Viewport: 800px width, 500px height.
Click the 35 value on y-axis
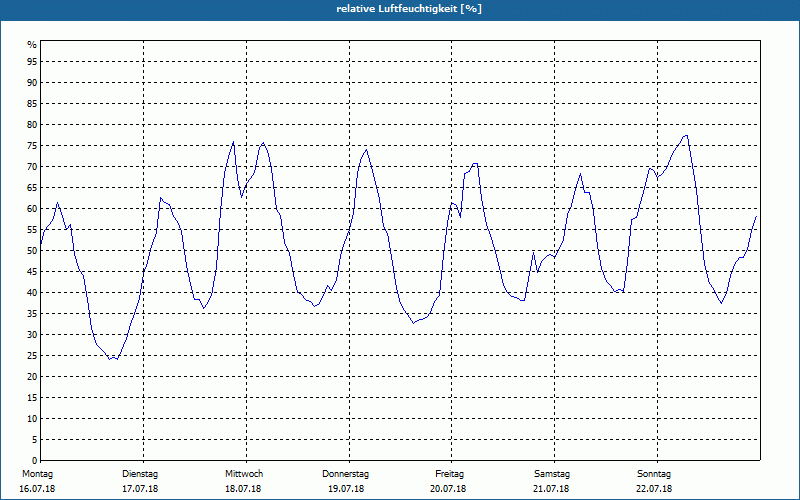point(32,314)
